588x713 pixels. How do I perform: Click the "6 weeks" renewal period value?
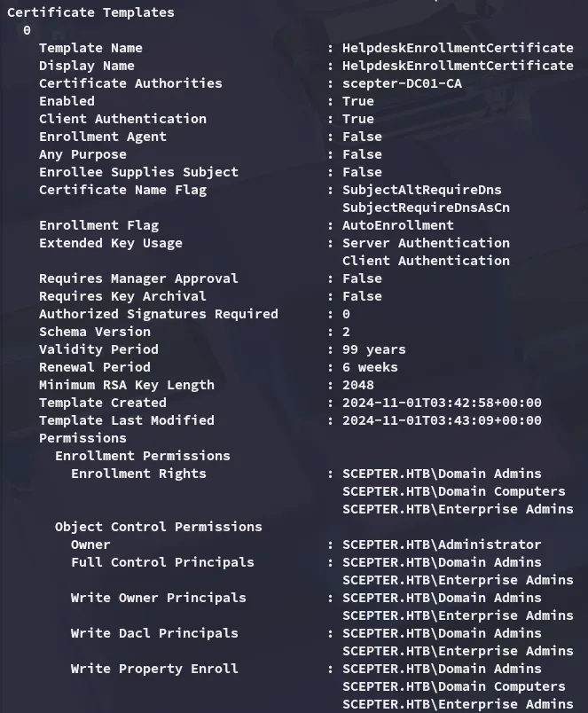[x=370, y=367]
